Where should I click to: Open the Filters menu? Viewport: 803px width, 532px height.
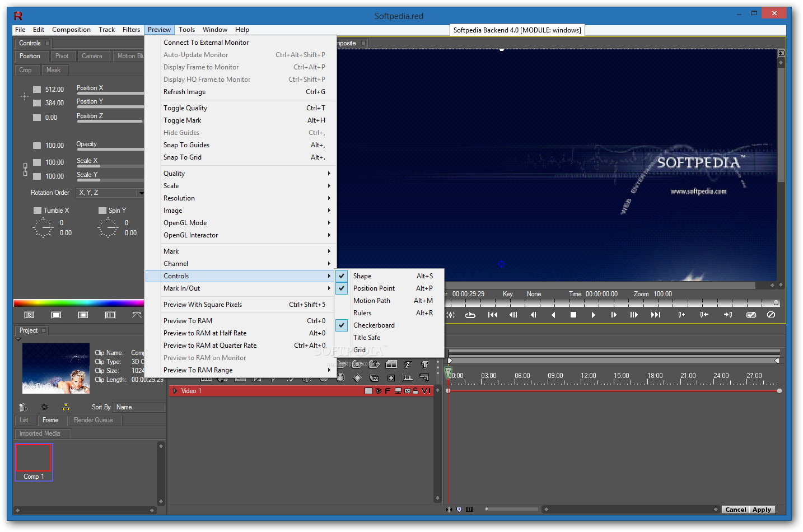click(132, 30)
